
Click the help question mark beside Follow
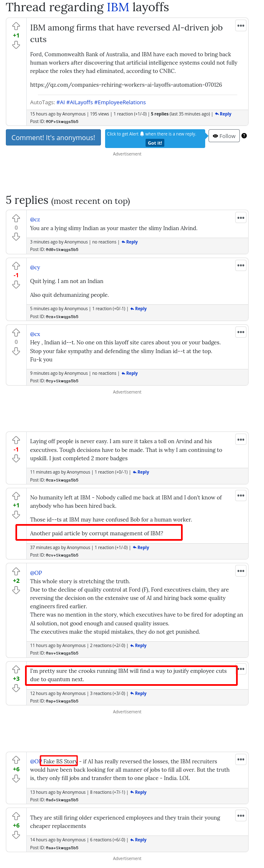(244, 136)
